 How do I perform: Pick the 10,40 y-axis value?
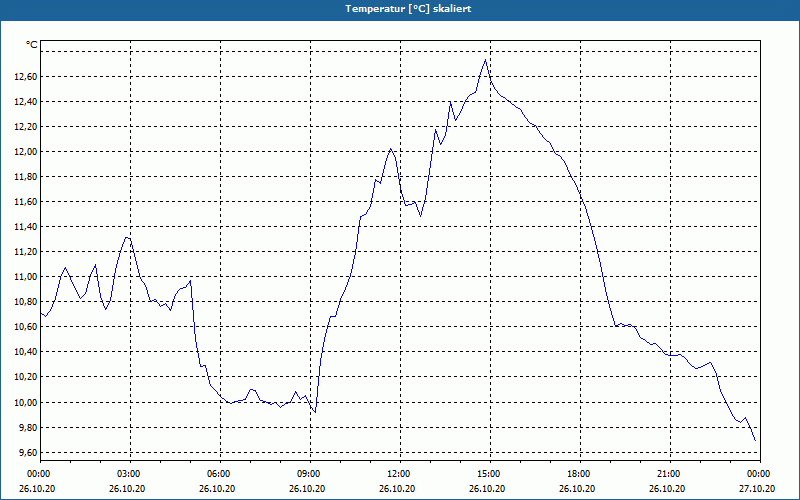click(x=26, y=352)
